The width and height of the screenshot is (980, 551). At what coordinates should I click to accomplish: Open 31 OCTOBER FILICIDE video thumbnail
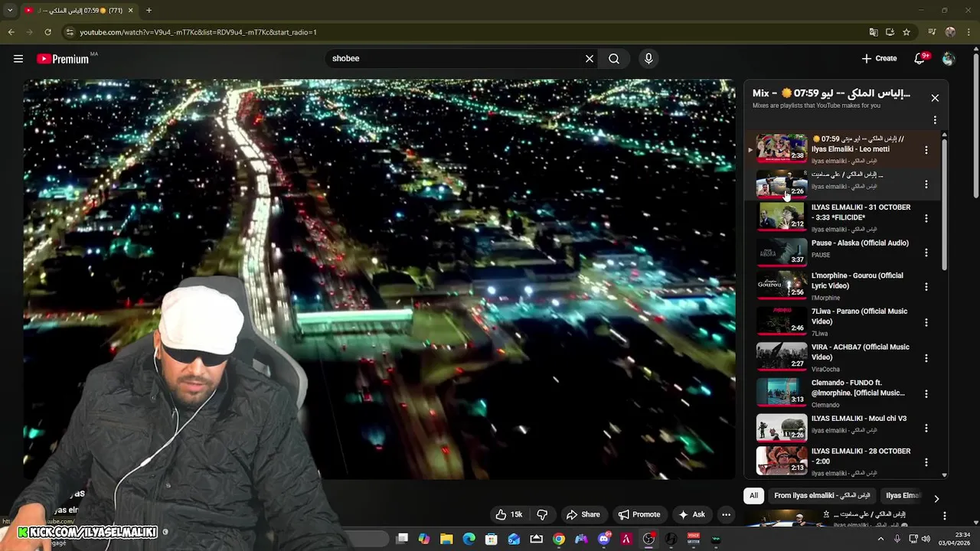pos(782,217)
